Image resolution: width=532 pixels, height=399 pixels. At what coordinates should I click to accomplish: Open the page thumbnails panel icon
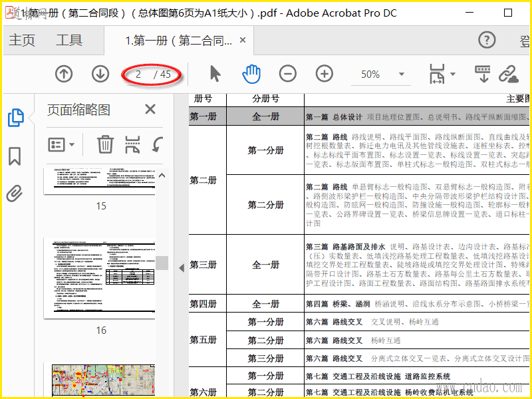[15, 118]
